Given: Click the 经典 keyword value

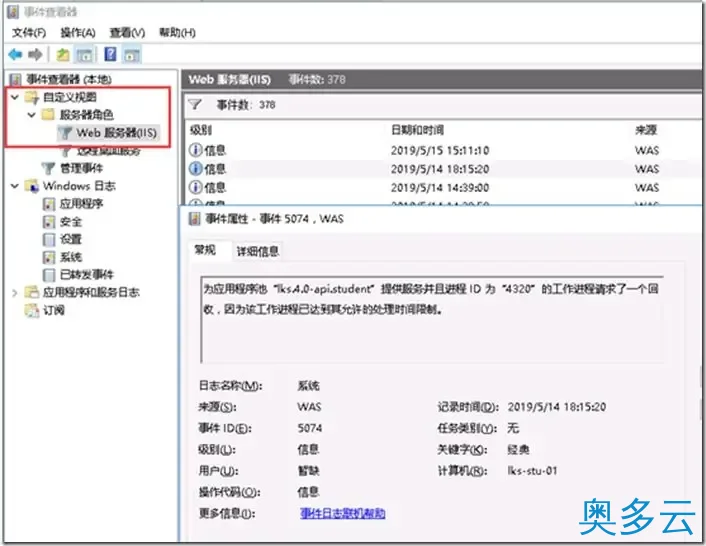Looking at the screenshot, I should [x=518, y=449].
